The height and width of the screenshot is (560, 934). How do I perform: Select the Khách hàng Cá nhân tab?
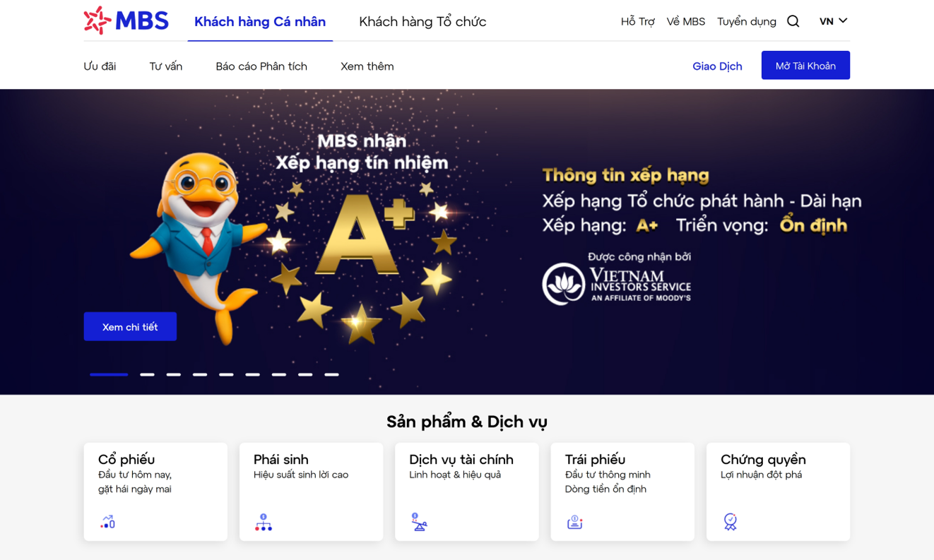pos(260,21)
